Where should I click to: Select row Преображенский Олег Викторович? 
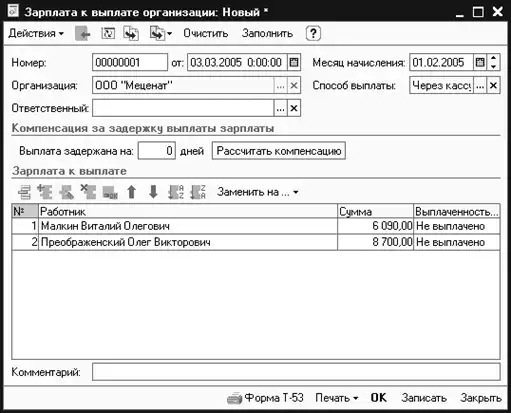click(256, 242)
